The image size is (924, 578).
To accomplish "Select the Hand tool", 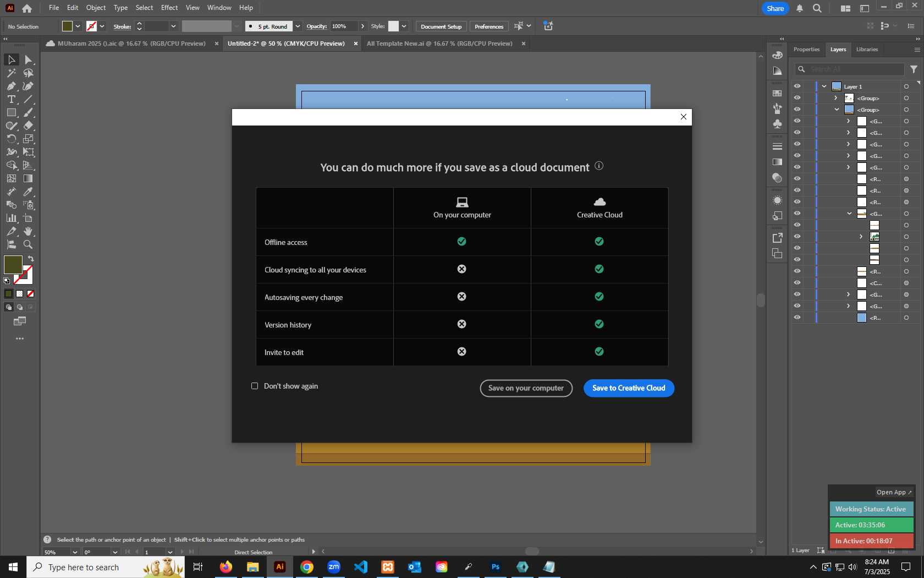I will 29,231.
